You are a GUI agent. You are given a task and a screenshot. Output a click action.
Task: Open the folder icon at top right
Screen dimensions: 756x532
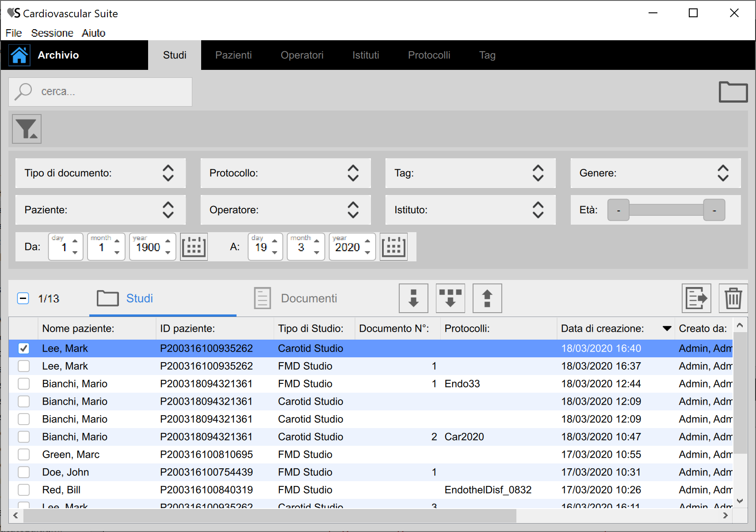click(x=733, y=92)
